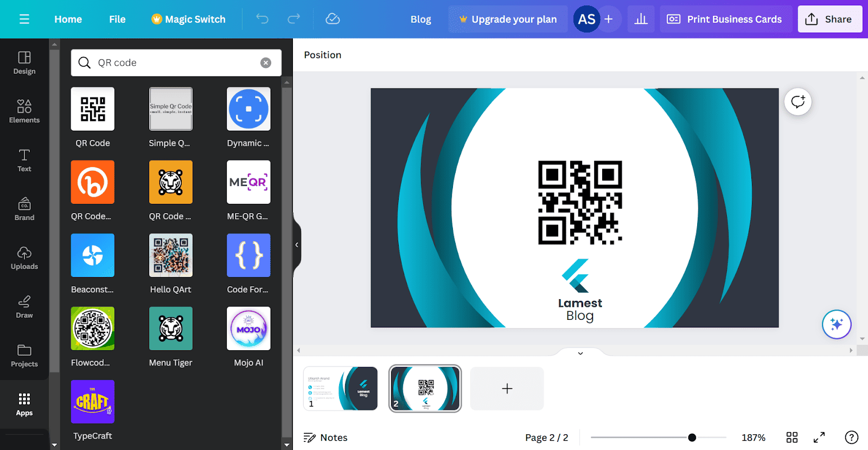Screen dimensions: 868x450
Task: Add collaborator with plus icon
Action: point(609,19)
